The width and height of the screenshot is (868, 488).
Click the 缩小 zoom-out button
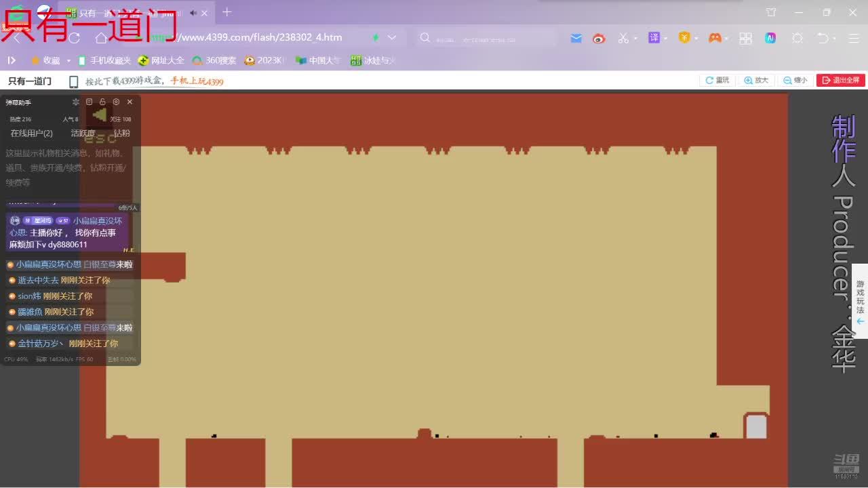tap(795, 80)
